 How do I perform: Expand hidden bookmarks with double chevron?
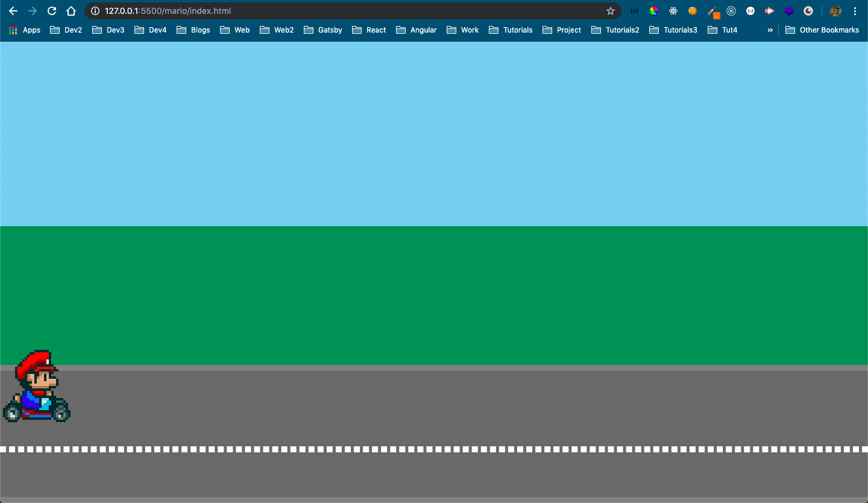[770, 30]
